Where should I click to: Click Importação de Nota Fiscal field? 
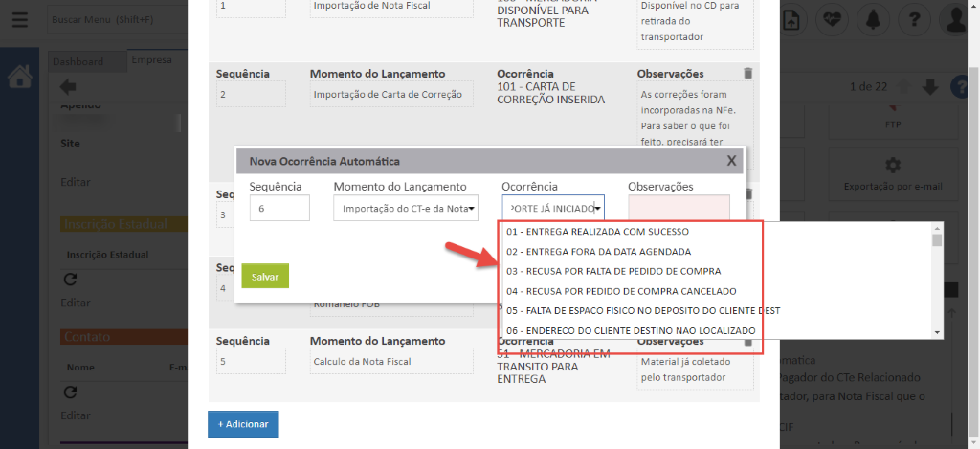[x=393, y=7]
